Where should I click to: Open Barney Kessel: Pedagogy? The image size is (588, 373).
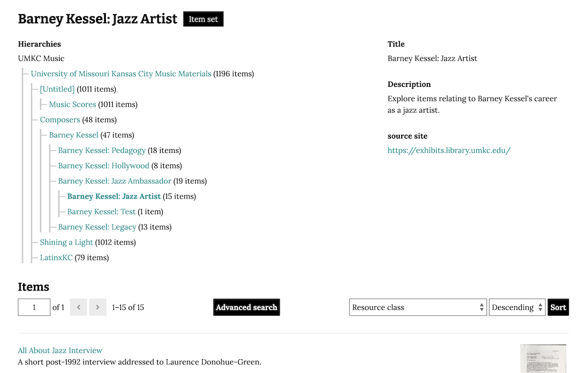tap(102, 150)
